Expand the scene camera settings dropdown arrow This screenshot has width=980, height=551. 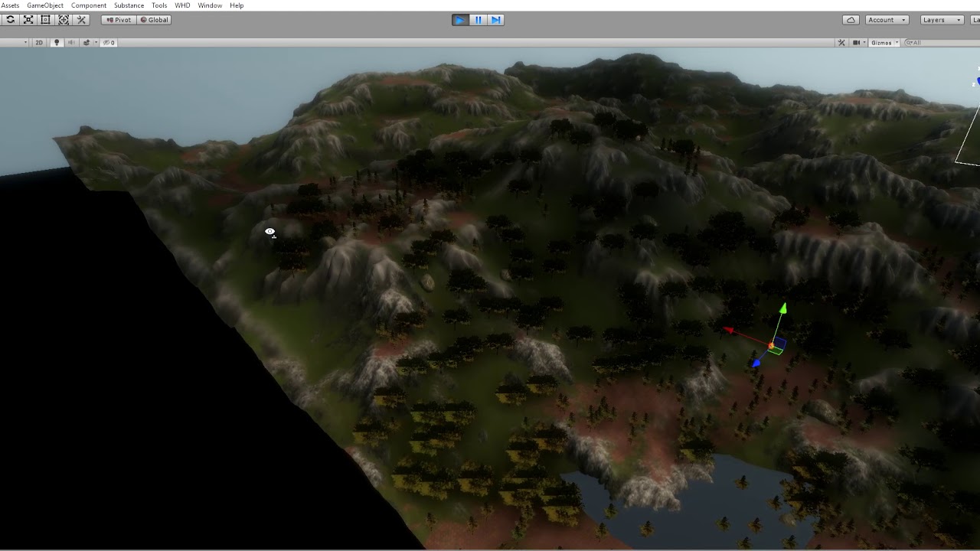pos(864,43)
